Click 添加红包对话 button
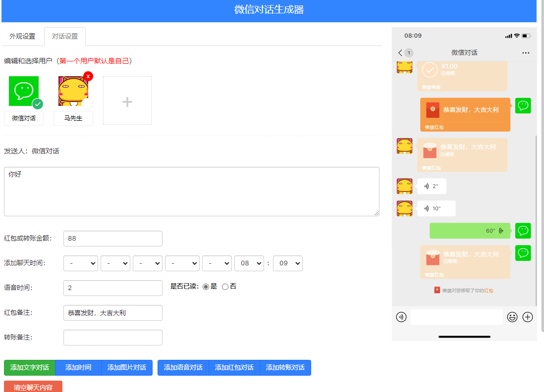 (234, 368)
